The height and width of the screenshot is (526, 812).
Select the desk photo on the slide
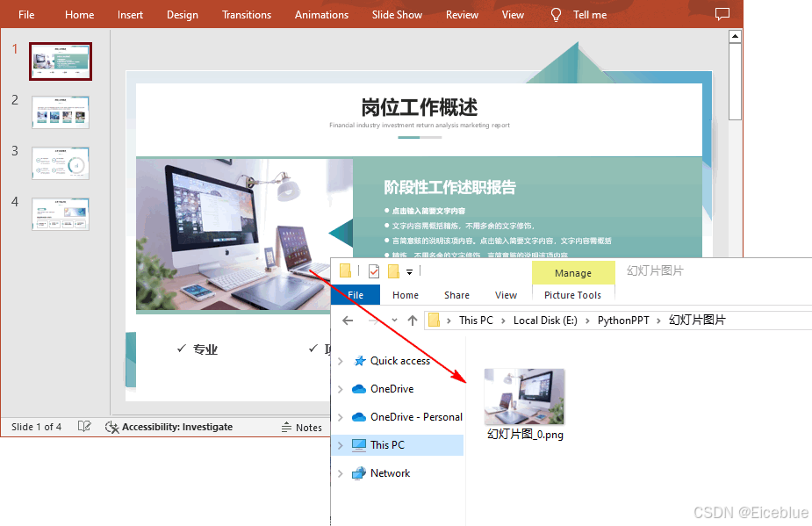244,234
